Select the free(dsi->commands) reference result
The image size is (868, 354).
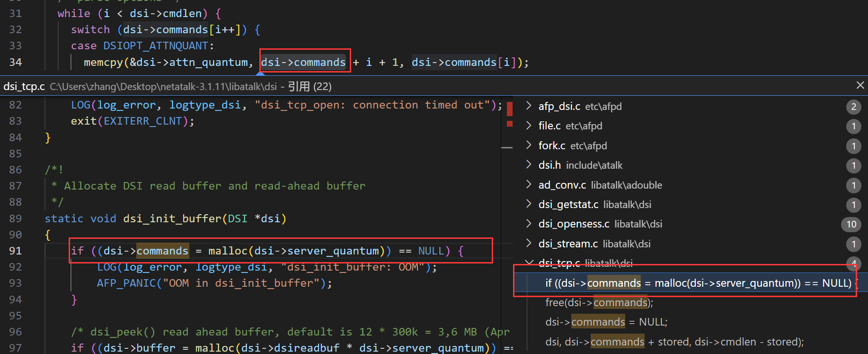point(599,302)
